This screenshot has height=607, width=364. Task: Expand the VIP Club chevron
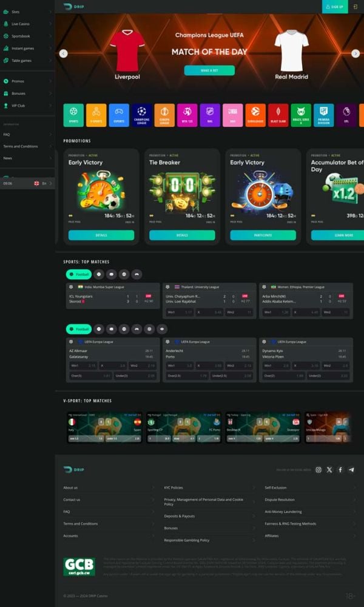click(x=50, y=105)
